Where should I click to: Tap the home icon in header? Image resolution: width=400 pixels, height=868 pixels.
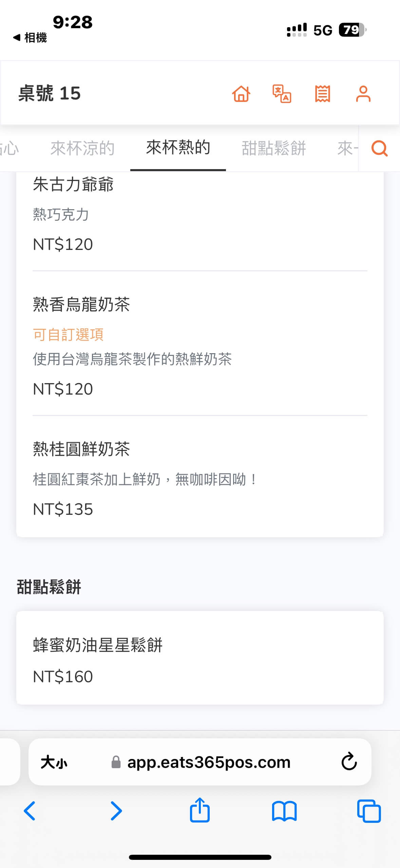[x=241, y=94]
